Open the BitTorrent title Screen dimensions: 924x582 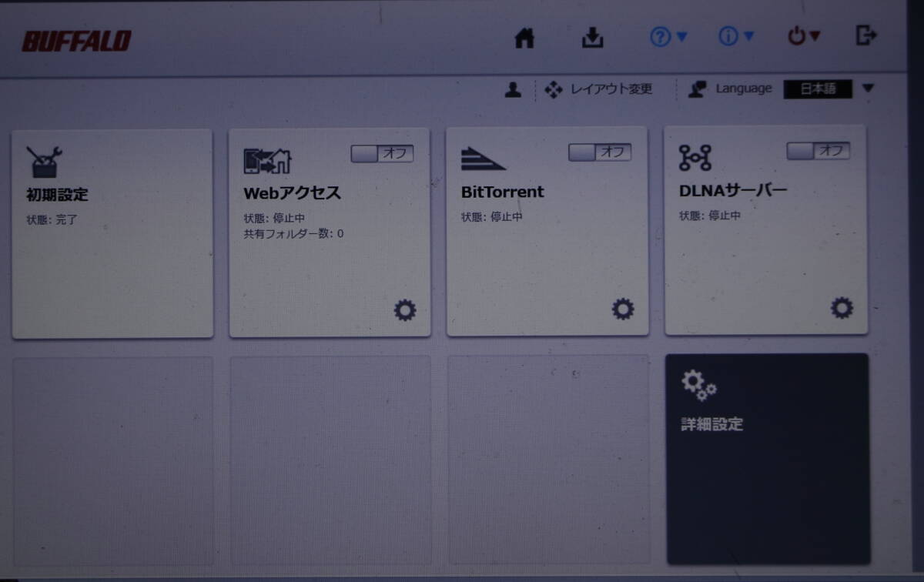(503, 192)
